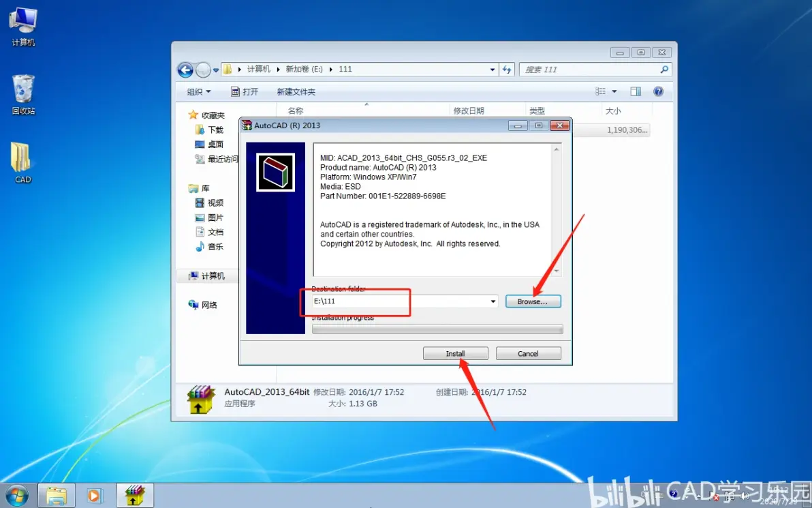Sort files by the 大小 column
Image resolution: width=812 pixels, height=508 pixels.
(x=613, y=110)
